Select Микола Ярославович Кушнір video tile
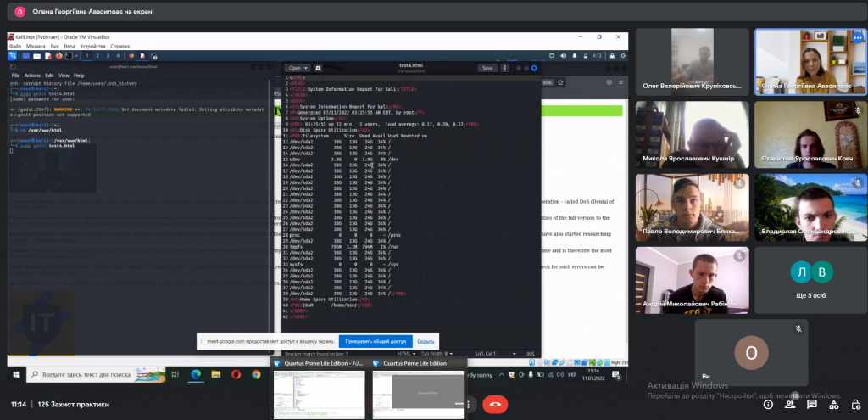The width and height of the screenshot is (868, 420). tap(692, 134)
